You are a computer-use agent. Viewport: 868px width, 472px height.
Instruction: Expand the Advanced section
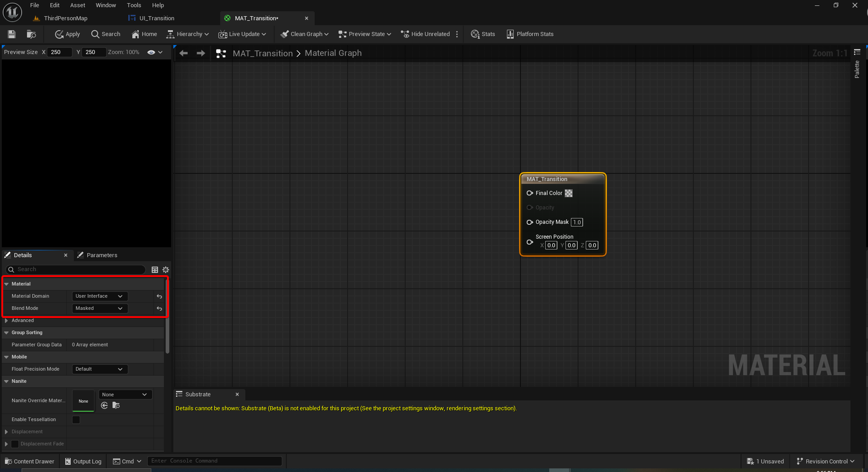(x=6, y=321)
